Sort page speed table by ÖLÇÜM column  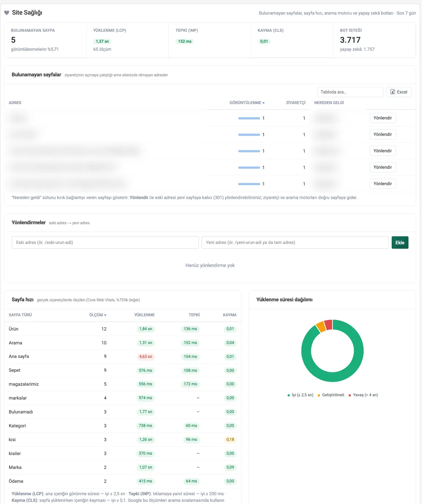click(x=98, y=315)
